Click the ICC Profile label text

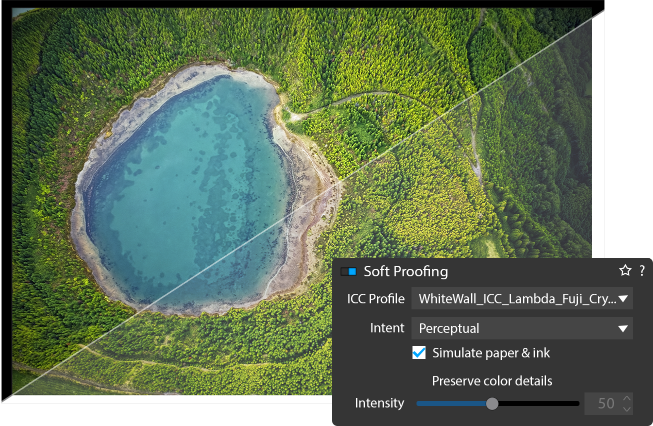[376, 299]
